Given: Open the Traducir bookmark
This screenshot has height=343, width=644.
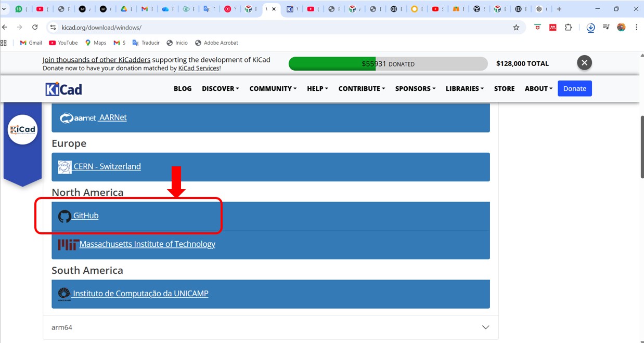Looking at the screenshot, I should (x=146, y=43).
